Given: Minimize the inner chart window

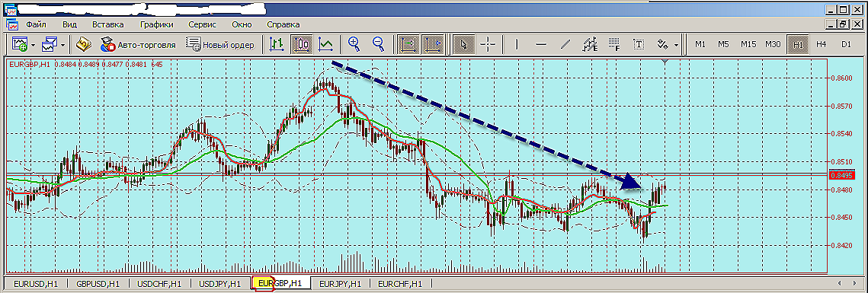Looking at the screenshot, I should [x=831, y=24].
